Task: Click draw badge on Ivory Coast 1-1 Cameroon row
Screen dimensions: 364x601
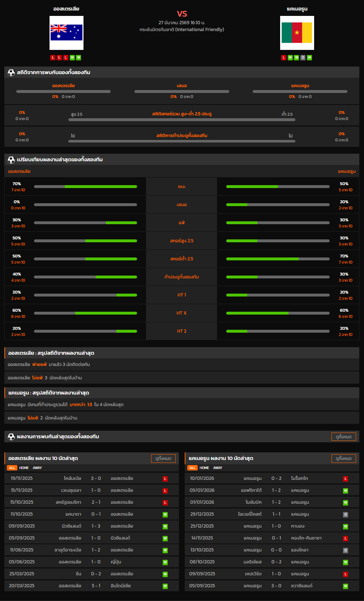Action: tap(346, 515)
